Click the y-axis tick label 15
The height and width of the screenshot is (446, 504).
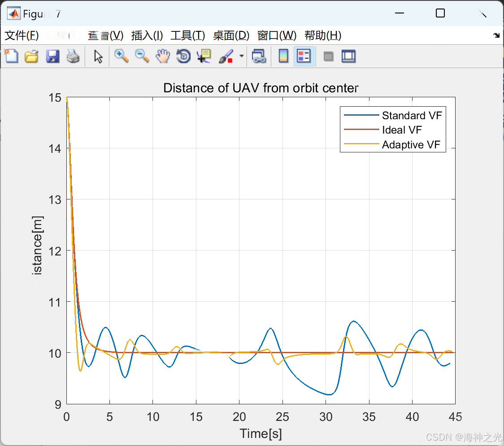pos(55,98)
